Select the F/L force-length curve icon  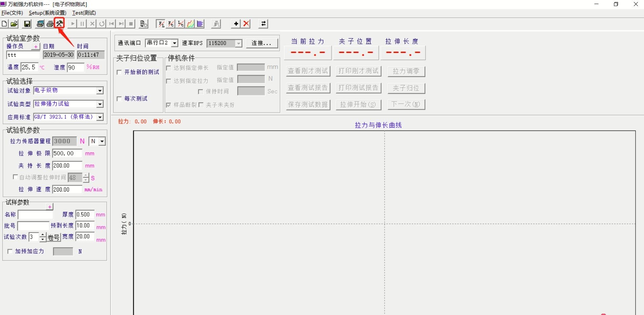[x=161, y=24]
